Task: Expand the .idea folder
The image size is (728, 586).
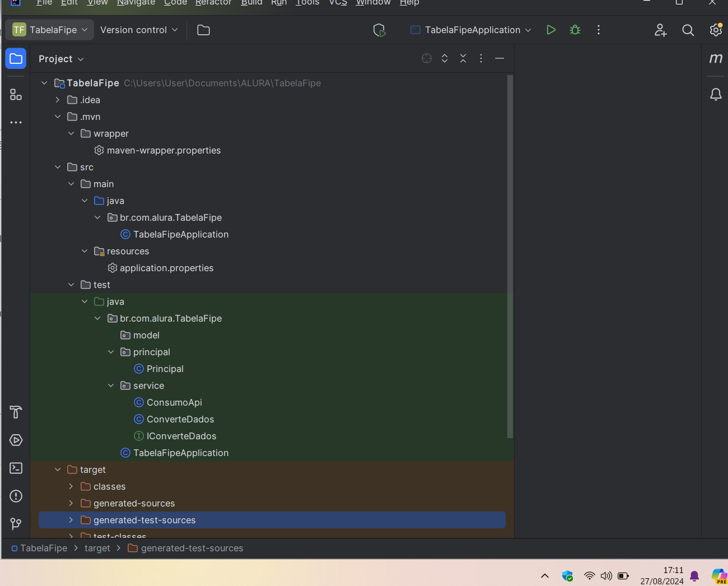Action: [x=58, y=100]
